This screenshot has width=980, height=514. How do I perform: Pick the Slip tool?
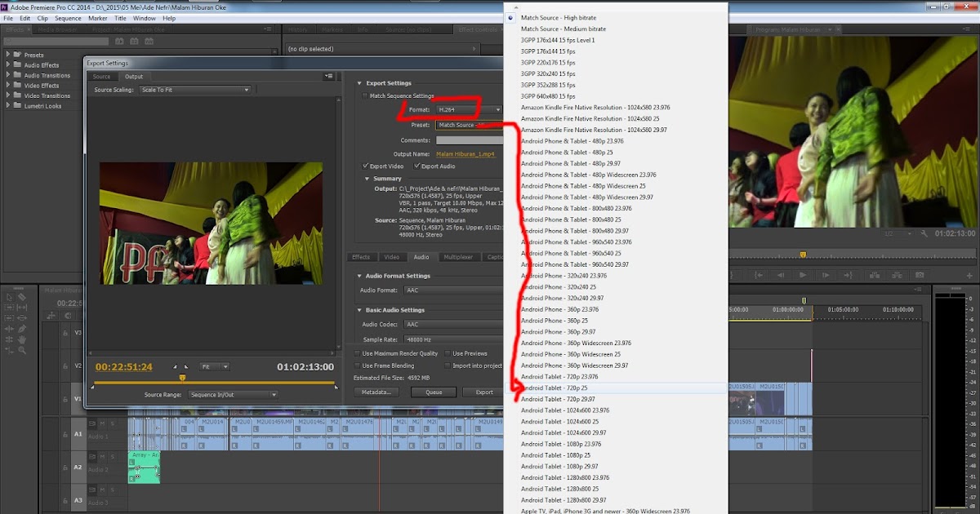[22, 308]
